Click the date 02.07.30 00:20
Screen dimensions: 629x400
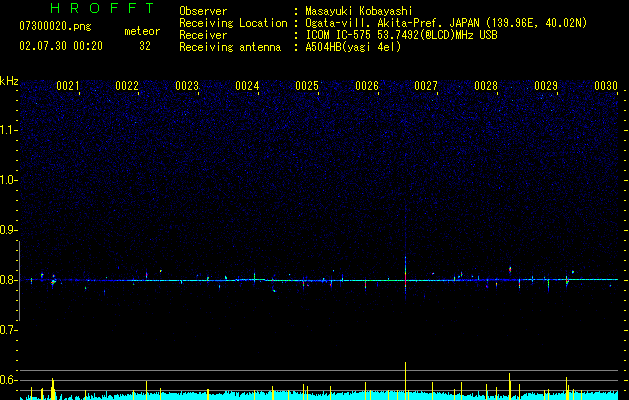pyautogui.click(x=61, y=46)
